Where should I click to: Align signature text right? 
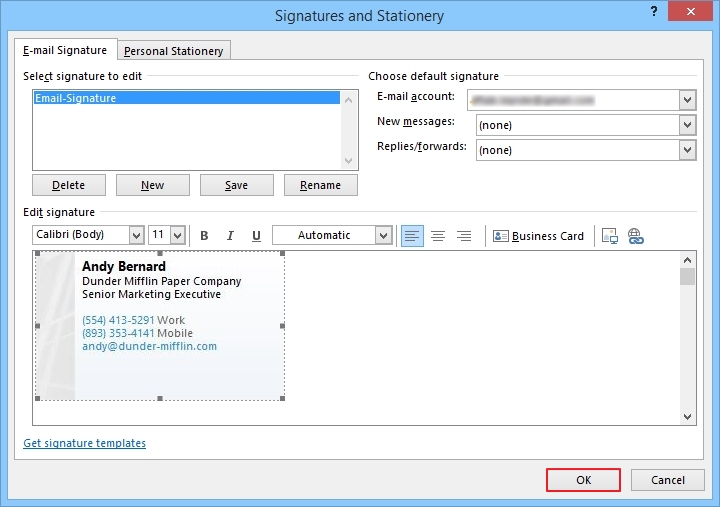point(464,236)
